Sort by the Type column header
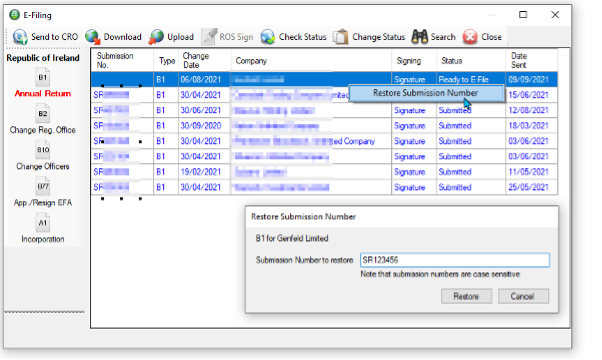 click(x=166, y=60)
